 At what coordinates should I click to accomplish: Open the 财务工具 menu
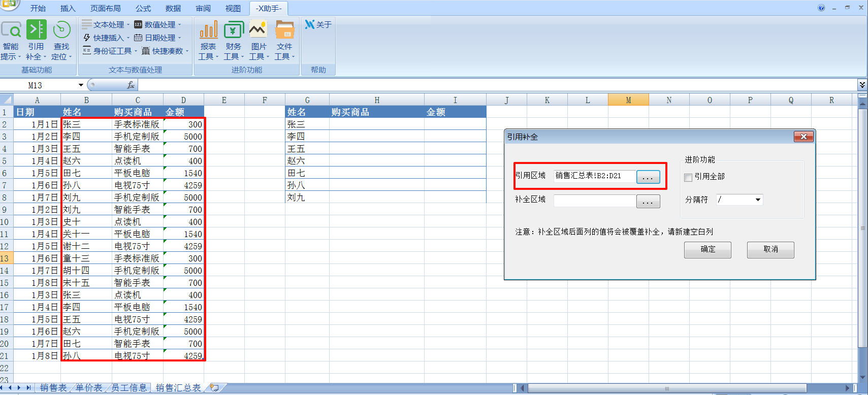pyautogui.click(x=234, y=41)
